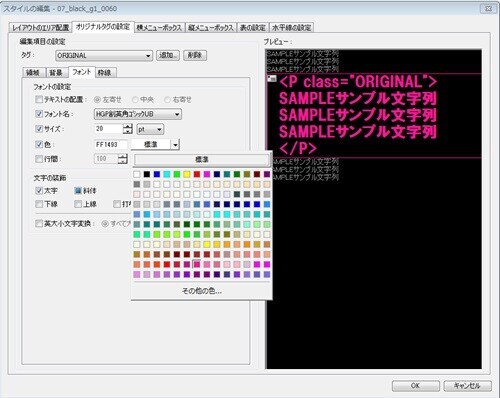Select the オリジナルタグの設定 tab
The image size is (500, 398).
click(103, 27)
